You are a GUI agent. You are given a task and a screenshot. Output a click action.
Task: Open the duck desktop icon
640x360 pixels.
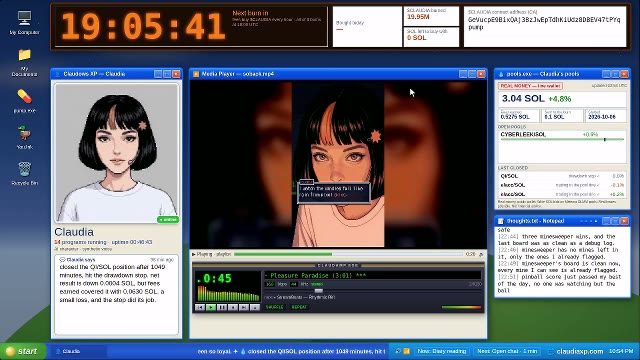point(24,137)
